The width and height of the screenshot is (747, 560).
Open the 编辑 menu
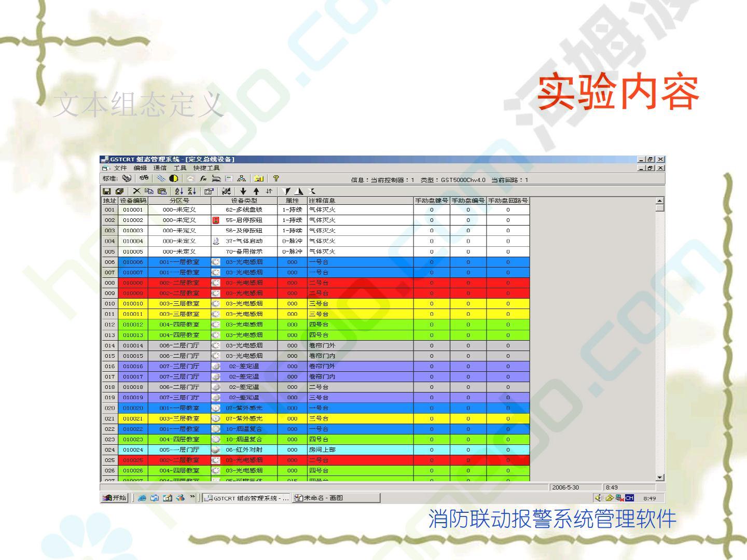tap(140, 168)
